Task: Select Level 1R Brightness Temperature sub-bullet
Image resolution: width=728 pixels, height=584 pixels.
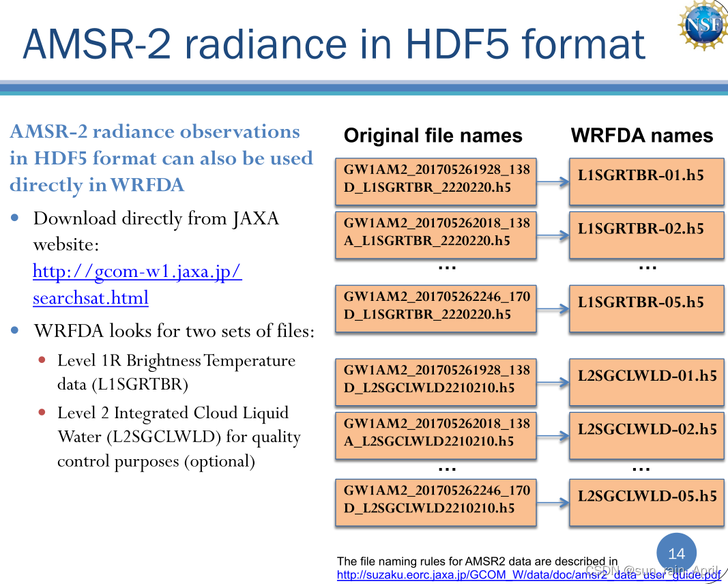Action: (177, 373)
